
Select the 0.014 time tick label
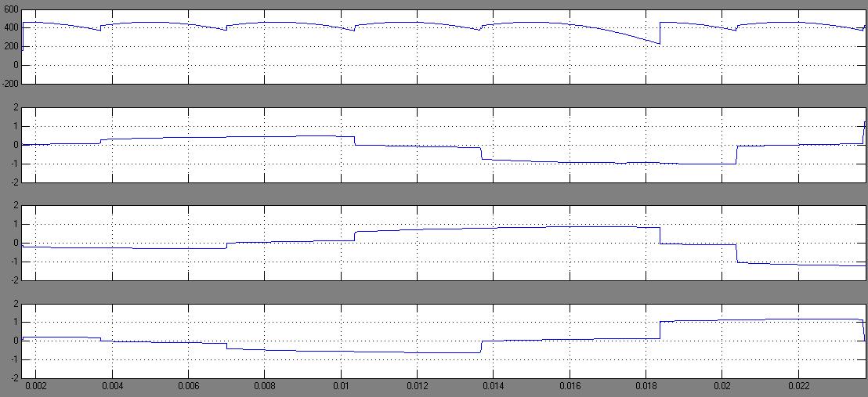494,385
